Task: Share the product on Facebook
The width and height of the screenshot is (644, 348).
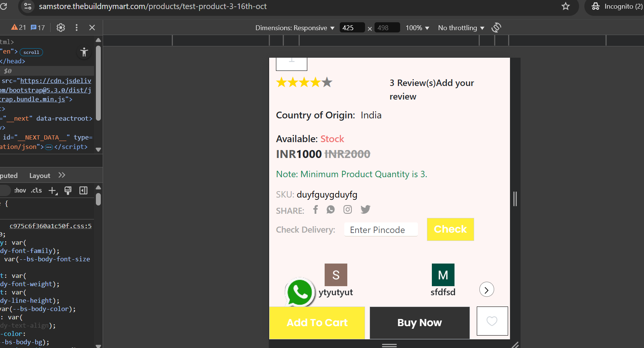Action: (316, 209)
